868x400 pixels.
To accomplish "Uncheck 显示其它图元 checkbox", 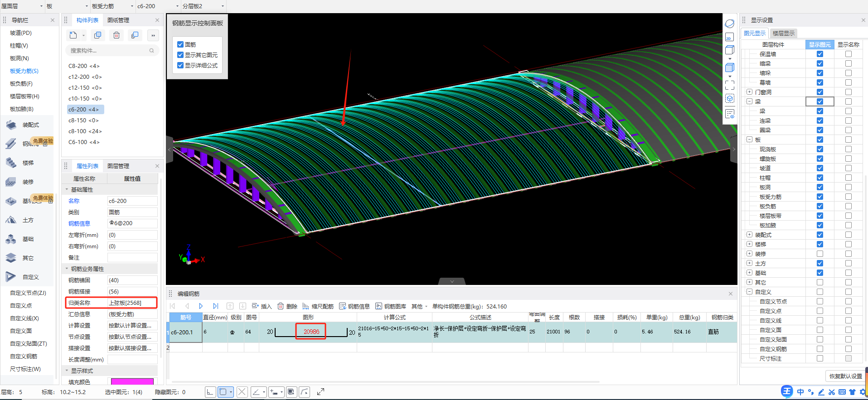I will pyautogui.click(x=180, y=55).
